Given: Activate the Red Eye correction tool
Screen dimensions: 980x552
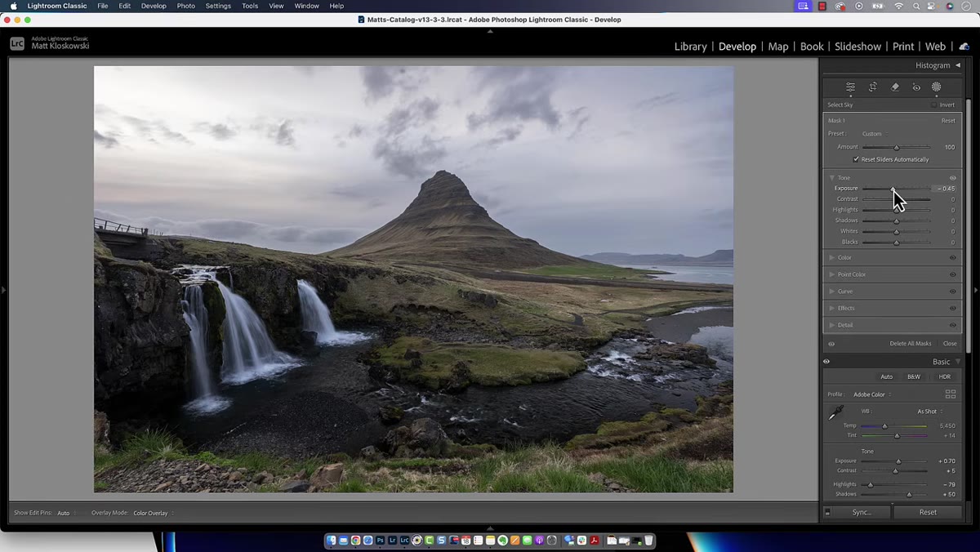Looking at the screenshot, I should click(916, 87).
